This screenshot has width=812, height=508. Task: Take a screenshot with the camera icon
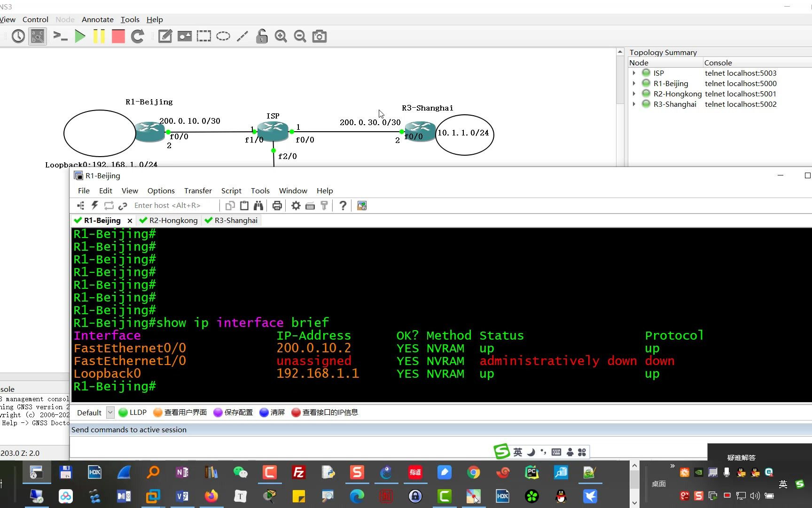[x=320, y=36]
